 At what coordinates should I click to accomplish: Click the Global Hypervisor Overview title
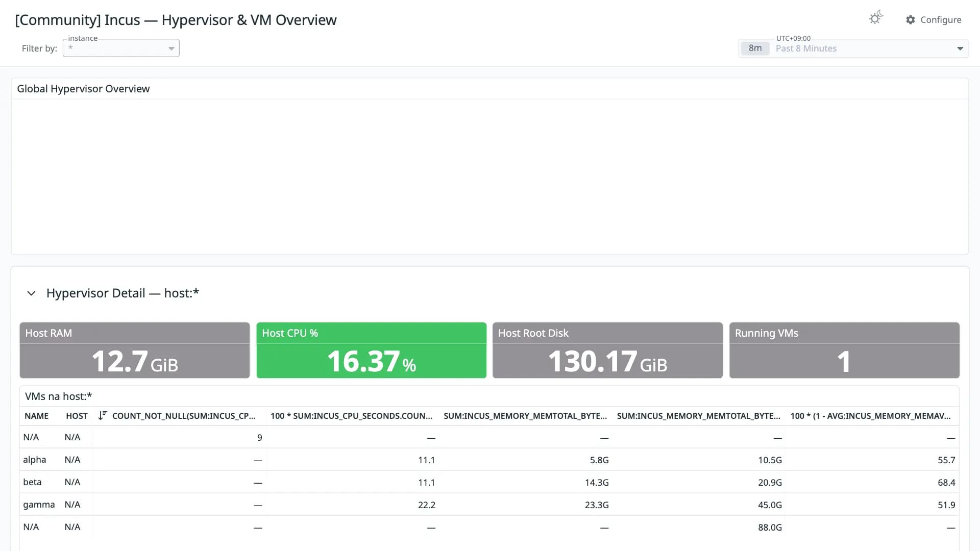[83, 89]
